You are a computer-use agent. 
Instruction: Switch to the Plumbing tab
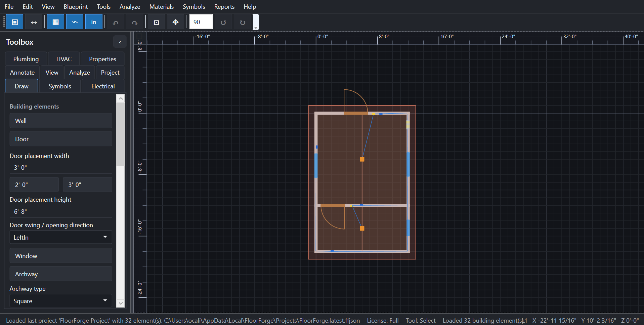coord(26,59)
